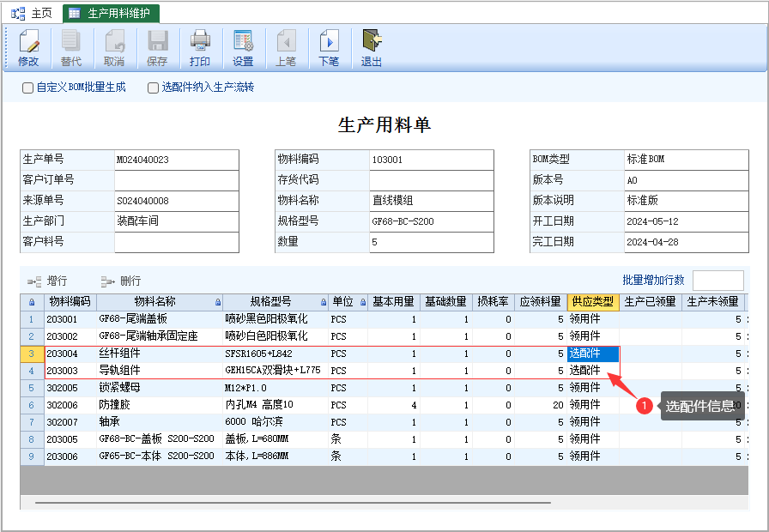Switch to the 主页 tab

coord(32,13)
